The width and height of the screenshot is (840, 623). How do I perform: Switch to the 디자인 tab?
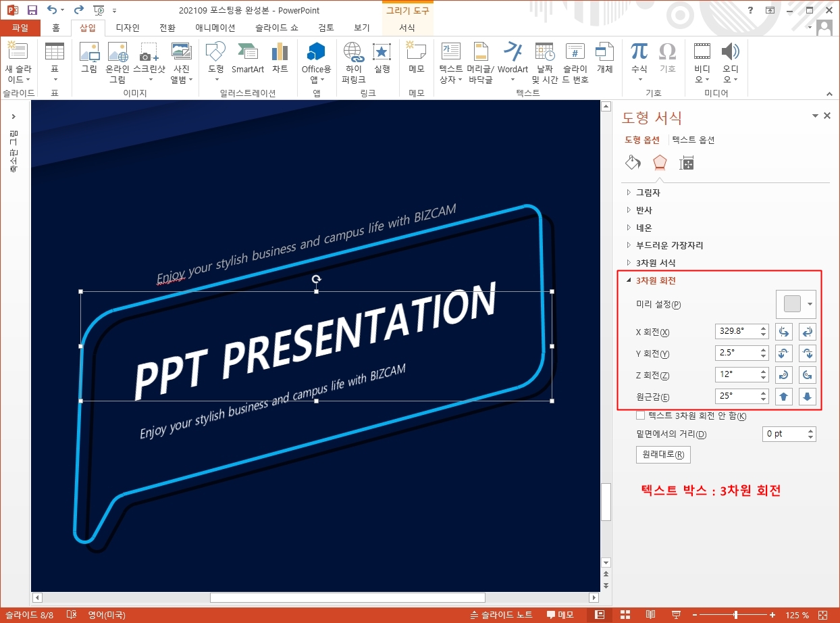[127, 28]
